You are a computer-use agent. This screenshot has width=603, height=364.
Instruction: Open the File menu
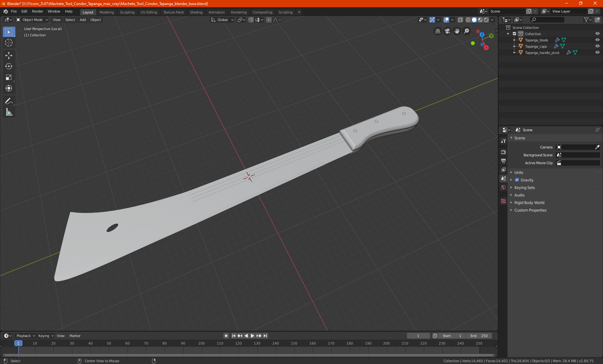[14, 11]
